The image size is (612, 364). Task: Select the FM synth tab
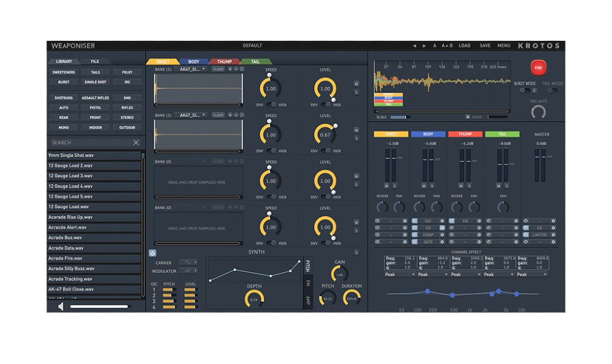point(308,283)
